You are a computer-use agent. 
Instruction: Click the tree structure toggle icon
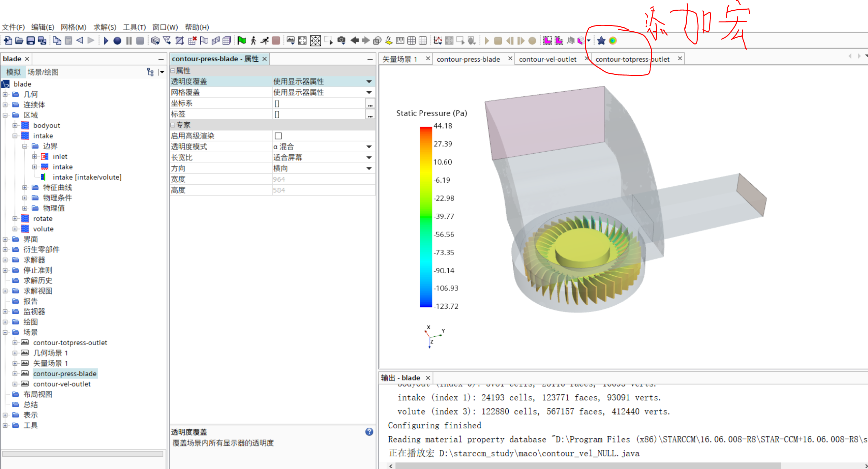150,72
